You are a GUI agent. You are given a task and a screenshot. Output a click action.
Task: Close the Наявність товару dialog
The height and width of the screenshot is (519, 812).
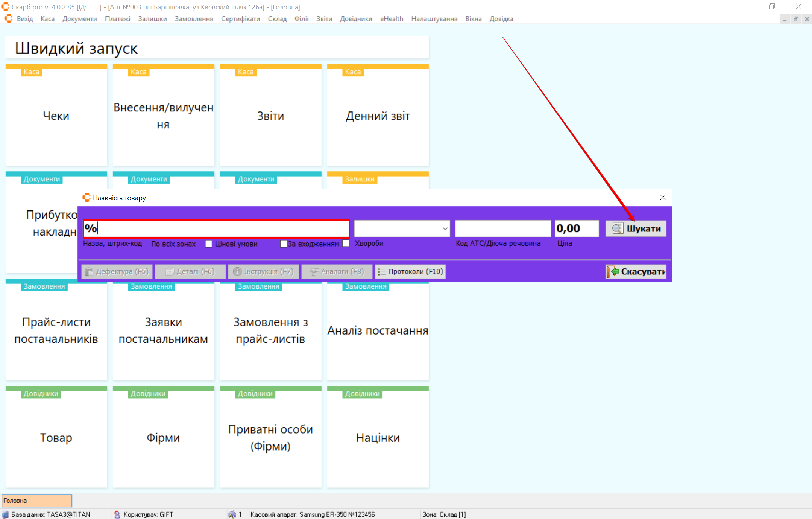[x=663, y=198]
